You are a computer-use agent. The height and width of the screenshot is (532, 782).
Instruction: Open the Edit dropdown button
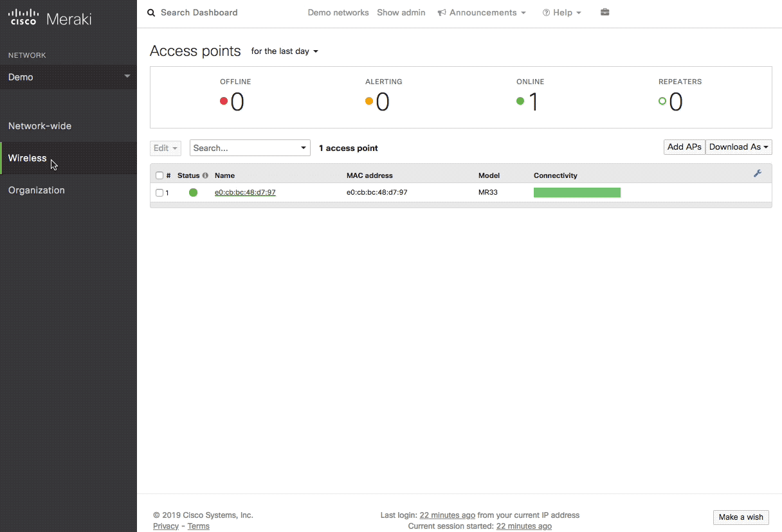pos(165,148)
